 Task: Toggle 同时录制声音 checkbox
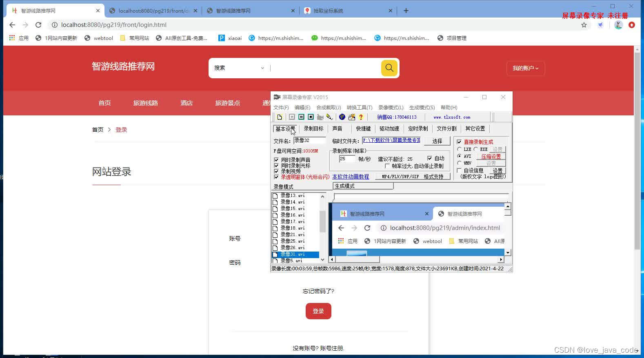pos(276,160)
